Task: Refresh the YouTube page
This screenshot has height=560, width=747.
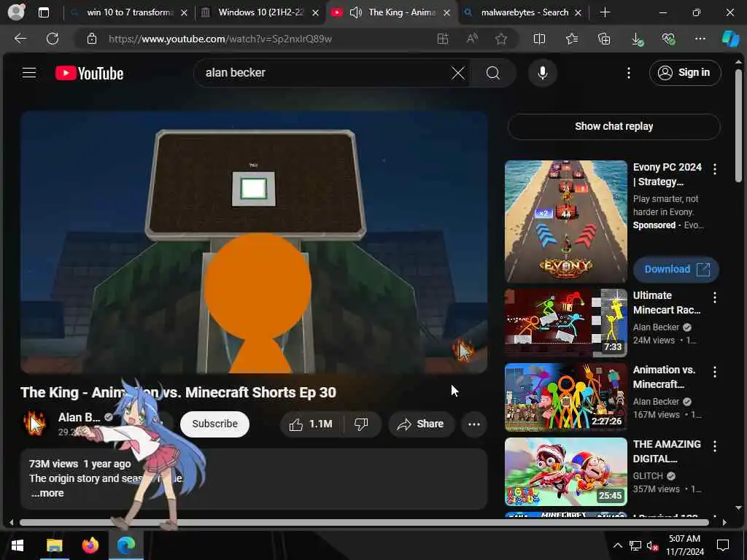Action: point(53,39)
